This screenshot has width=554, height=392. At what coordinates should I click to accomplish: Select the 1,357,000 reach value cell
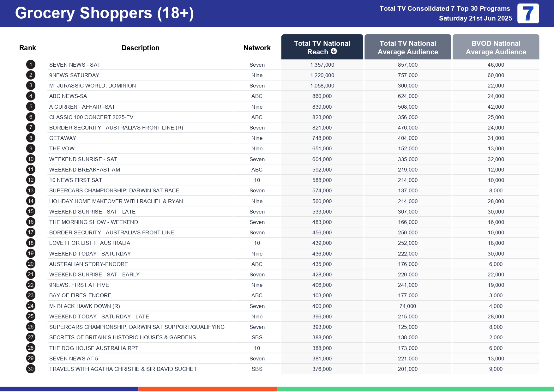click(x=322, y=65)
